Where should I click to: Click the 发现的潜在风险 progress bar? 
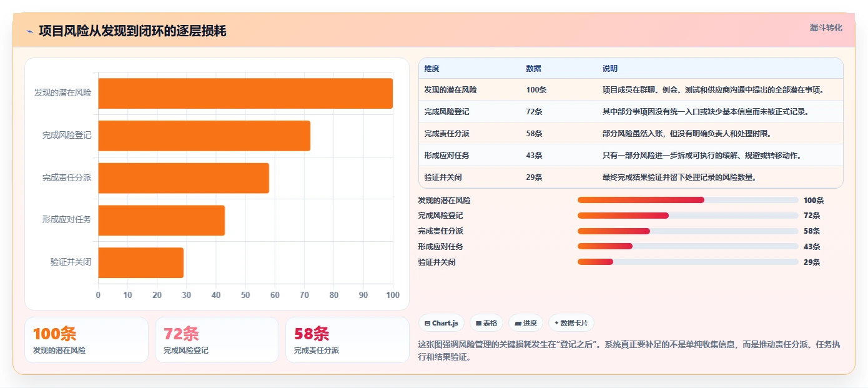pos(688,200)
